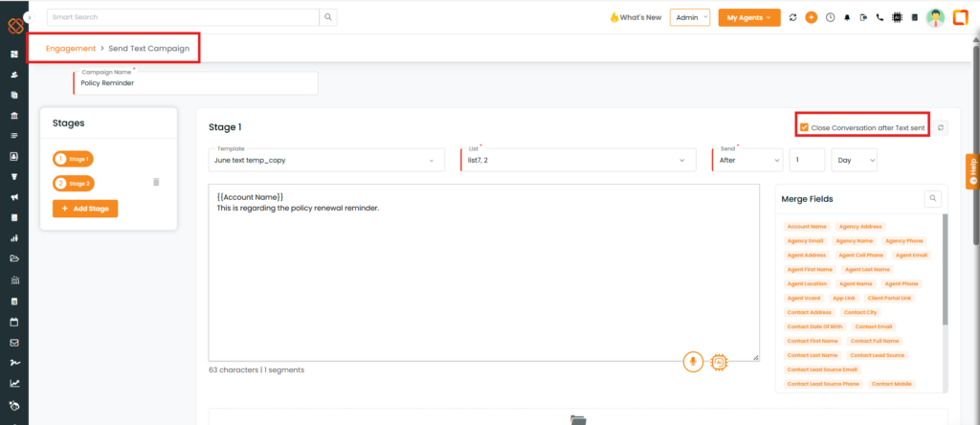This screenshot has width=980, height=425.
Task: Click the Add Stage button
Action: click(85, 208)
